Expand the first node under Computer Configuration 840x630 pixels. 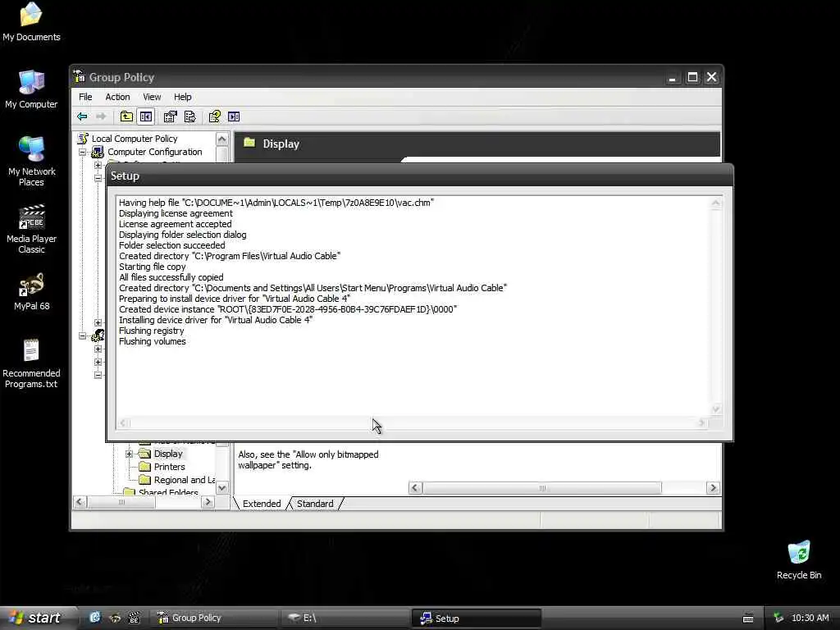(98, 166)
